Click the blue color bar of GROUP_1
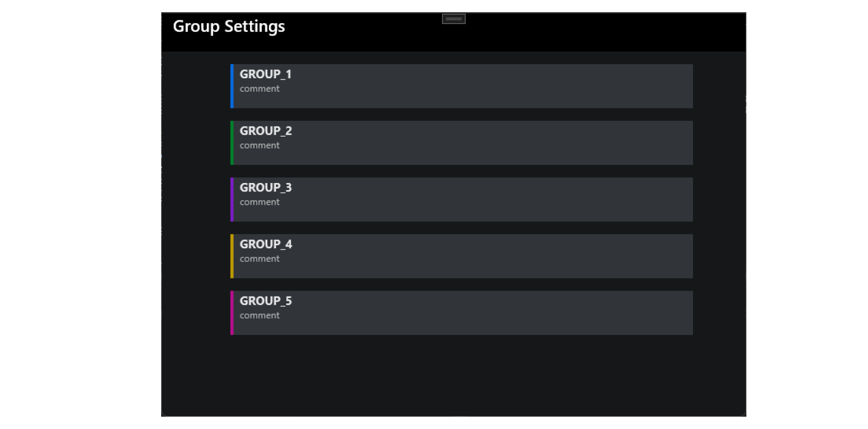868x429 pixels. [x=232, y=86]
